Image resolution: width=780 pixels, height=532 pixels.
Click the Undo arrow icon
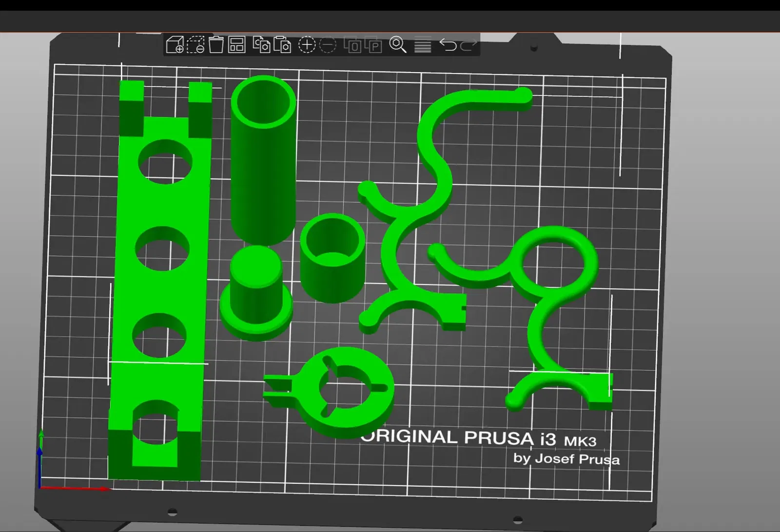pos(448,45)
